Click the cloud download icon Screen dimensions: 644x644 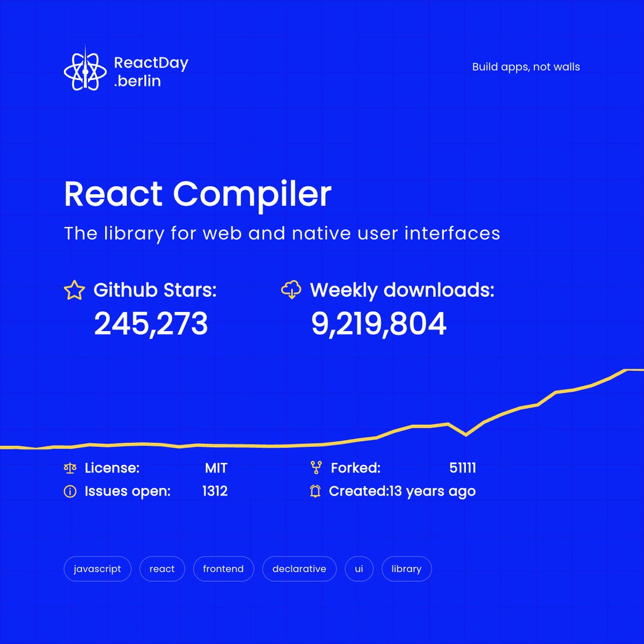pos(291,289)
